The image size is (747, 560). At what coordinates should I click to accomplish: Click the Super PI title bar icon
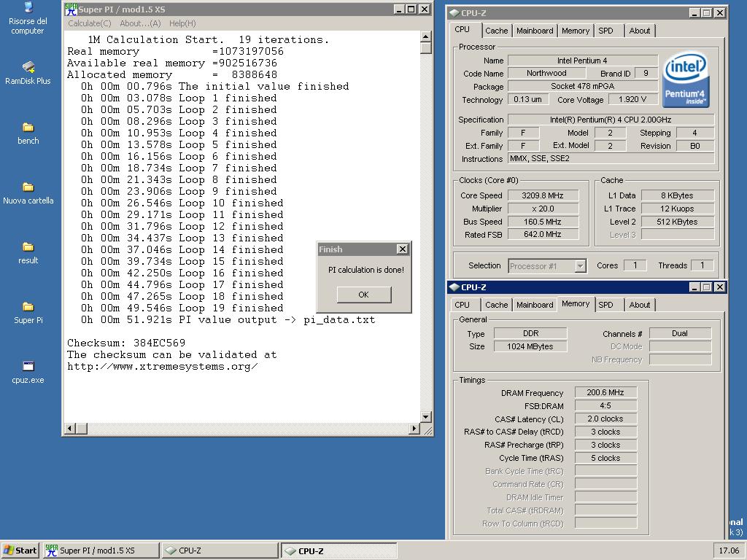click(x=71, y=9)
